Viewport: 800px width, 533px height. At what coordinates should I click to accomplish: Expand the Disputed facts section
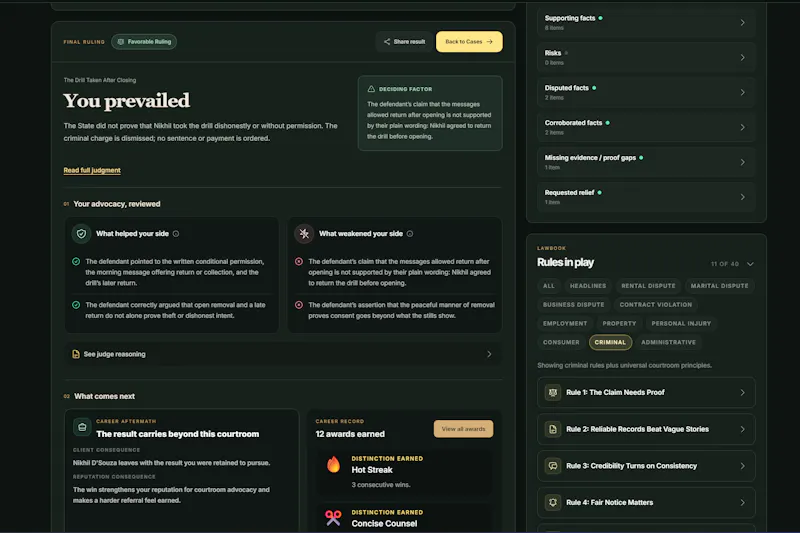click(646, 92)
